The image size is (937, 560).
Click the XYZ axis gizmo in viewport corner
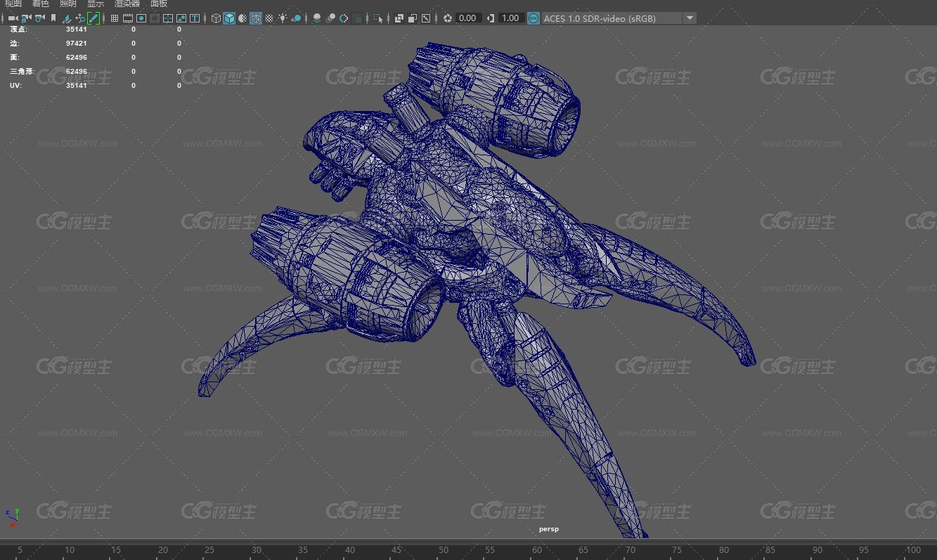[12, 518]
